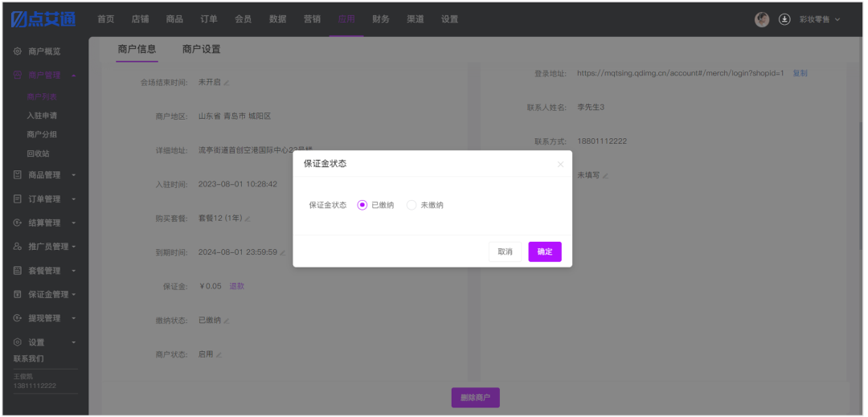Click the 商品管理 sidebar icon
The image size is (868, 417).
pos(18,175)
